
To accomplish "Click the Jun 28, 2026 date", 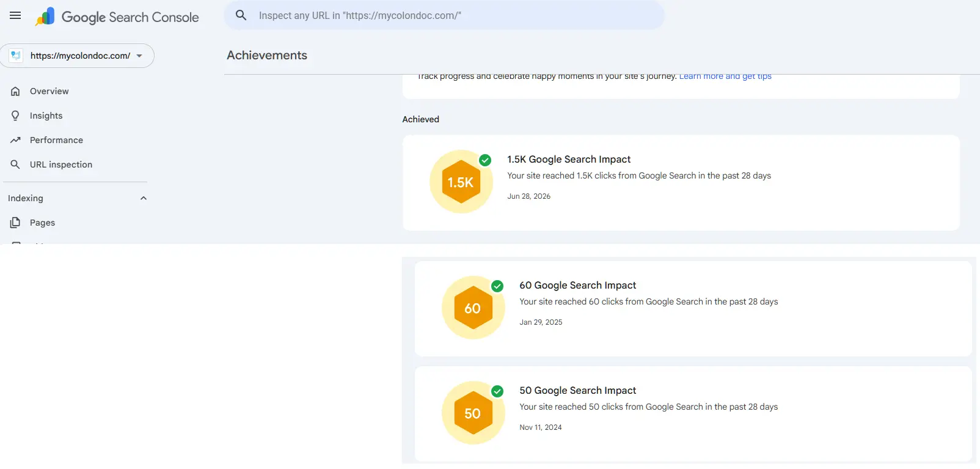I will (x=529, y=196).
